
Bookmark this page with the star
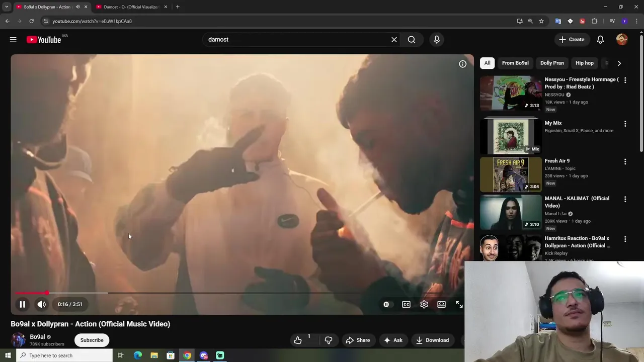tap(541, 21)
